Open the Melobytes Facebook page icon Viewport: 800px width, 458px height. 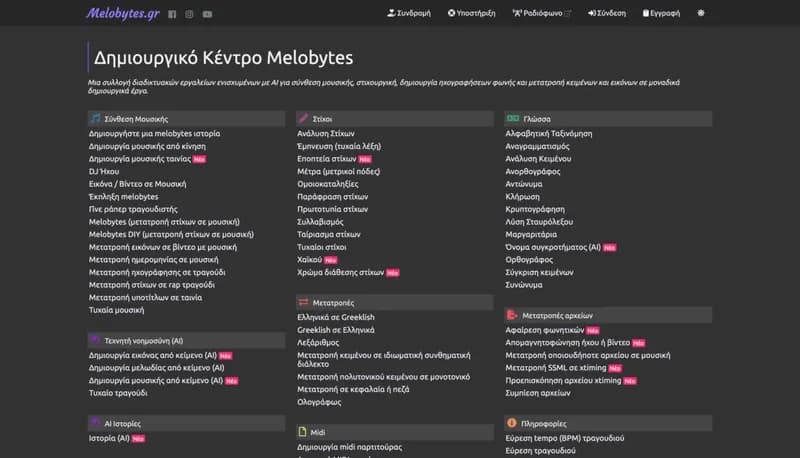172,14
